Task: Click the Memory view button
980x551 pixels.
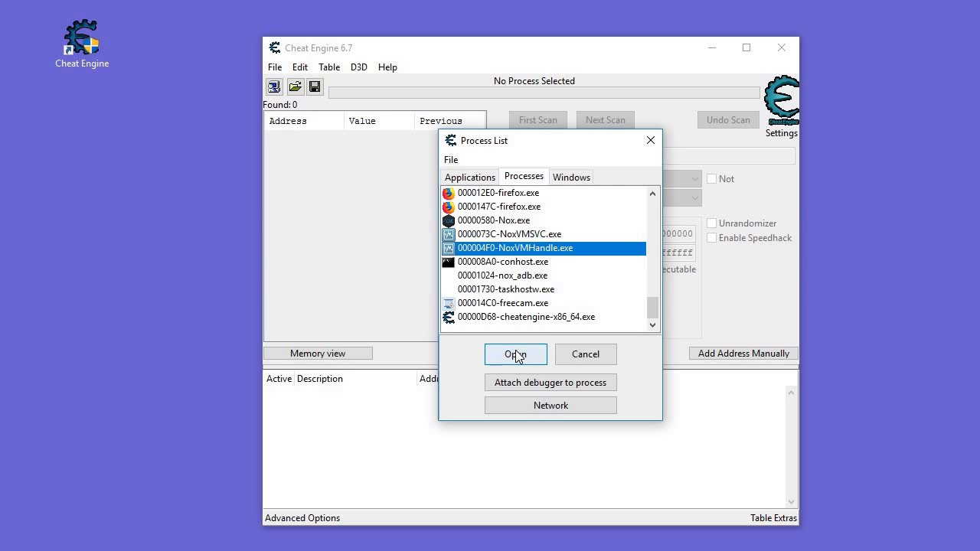Action: 318,354
